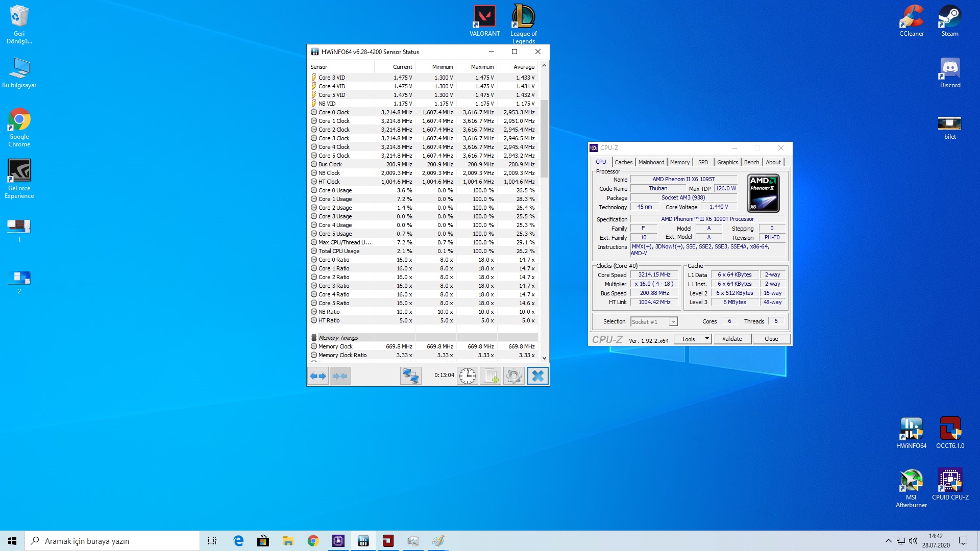Viewport: 980px width, 551px height.
Task: Click the Chrome taskbar icon
Action: pyautogui.click(x=313, y=541)
